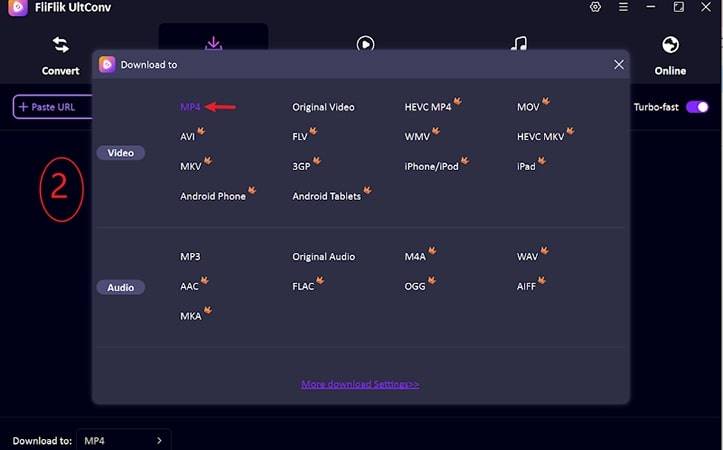
Task: Expand the Download to MP4 dropdown
Action: [x=124, y=440]
